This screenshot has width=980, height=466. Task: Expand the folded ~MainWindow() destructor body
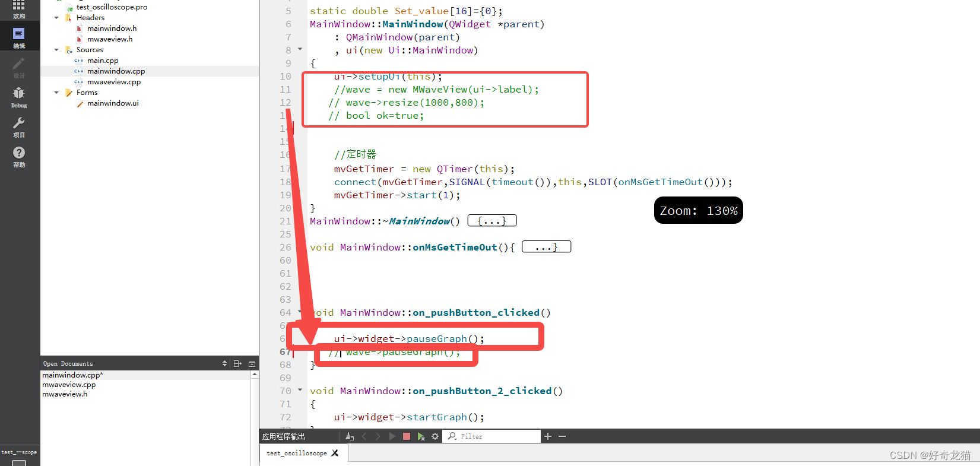pos(492,221)
